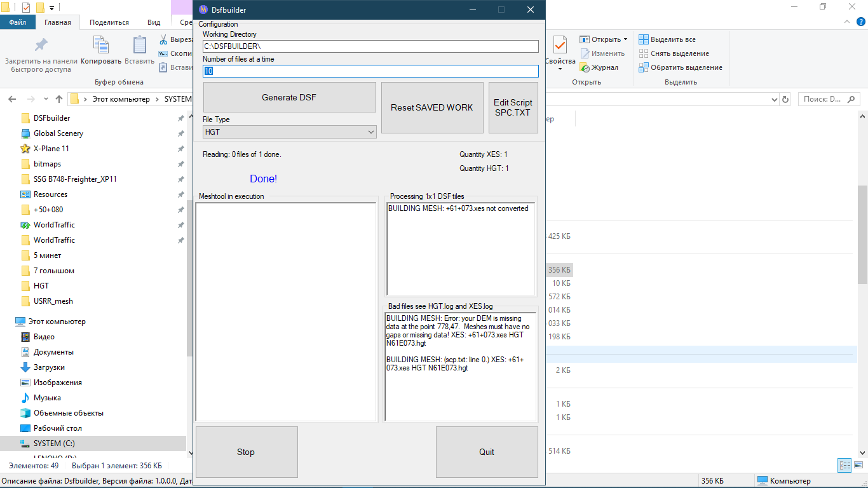Open Resources in sidebar
Viewport: 868px width, 488px height.
tap(50, 194)
